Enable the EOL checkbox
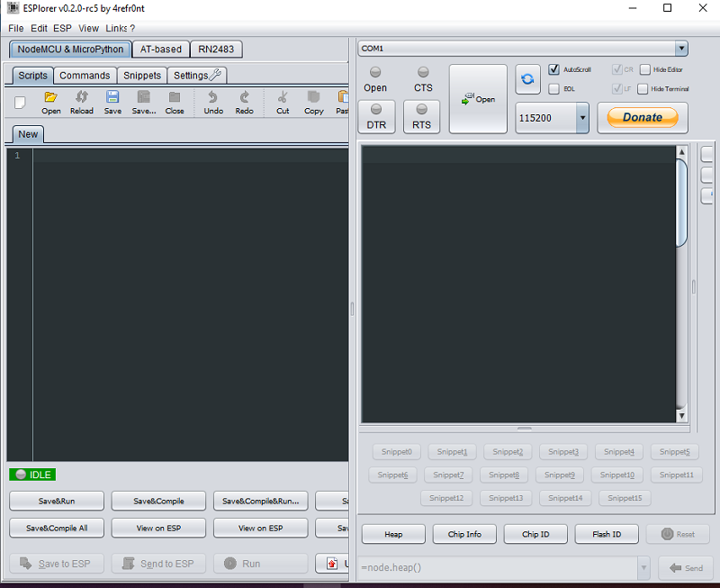Viewport: 720px width, 588px height. [x=554, y=88]
